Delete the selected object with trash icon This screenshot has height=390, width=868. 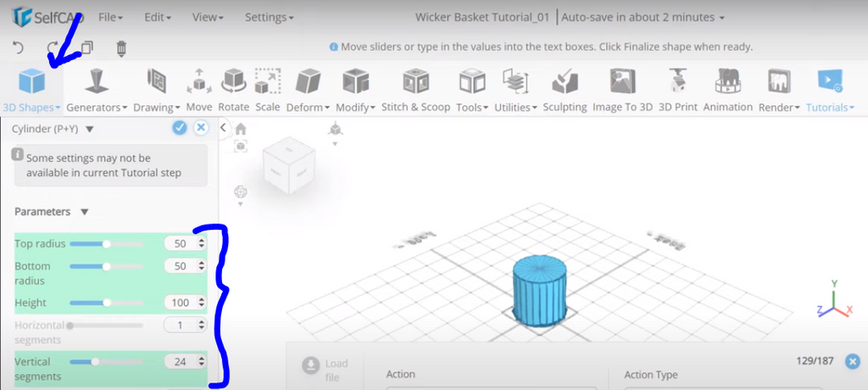(121, 49)
